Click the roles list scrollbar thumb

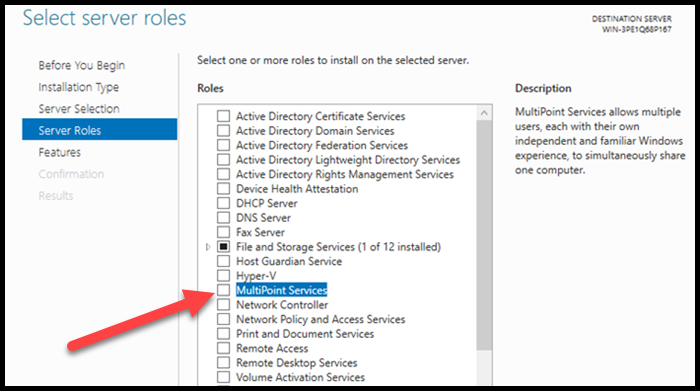(x=484, y=235)
